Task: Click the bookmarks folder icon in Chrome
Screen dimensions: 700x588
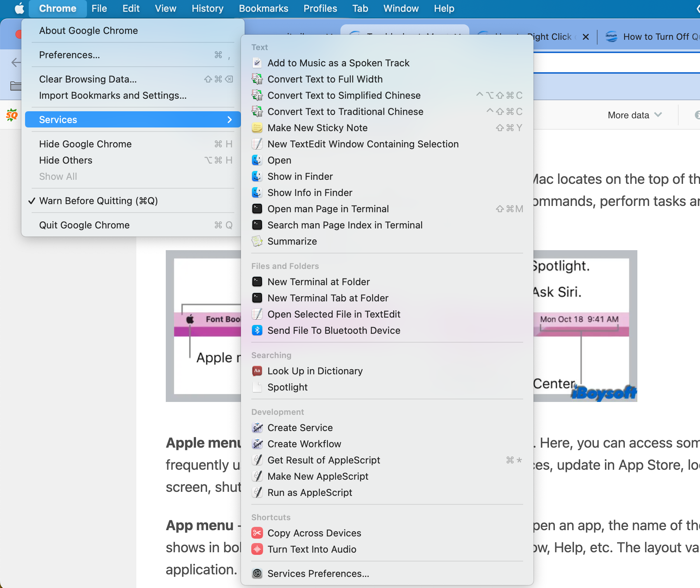Action: 15,86
